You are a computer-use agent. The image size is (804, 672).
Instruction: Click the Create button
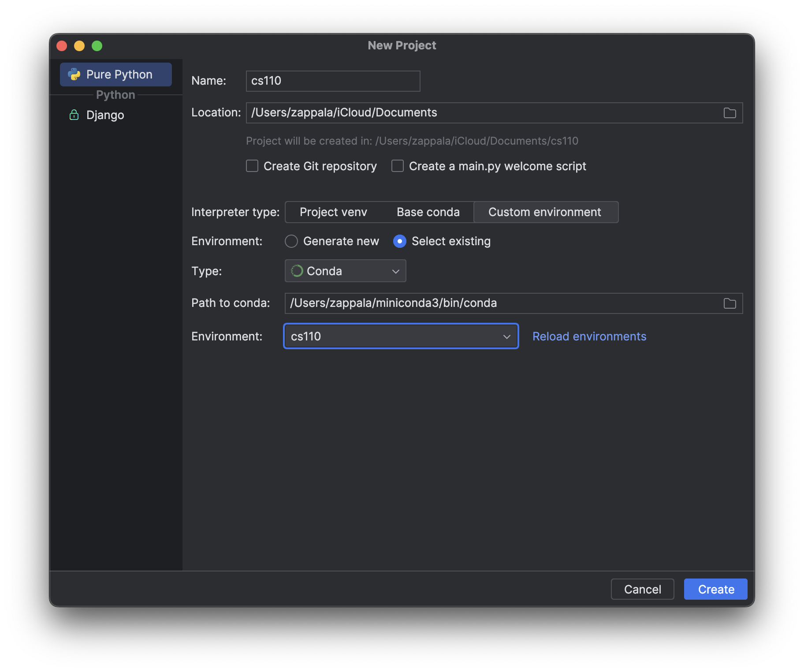(715, 589)
